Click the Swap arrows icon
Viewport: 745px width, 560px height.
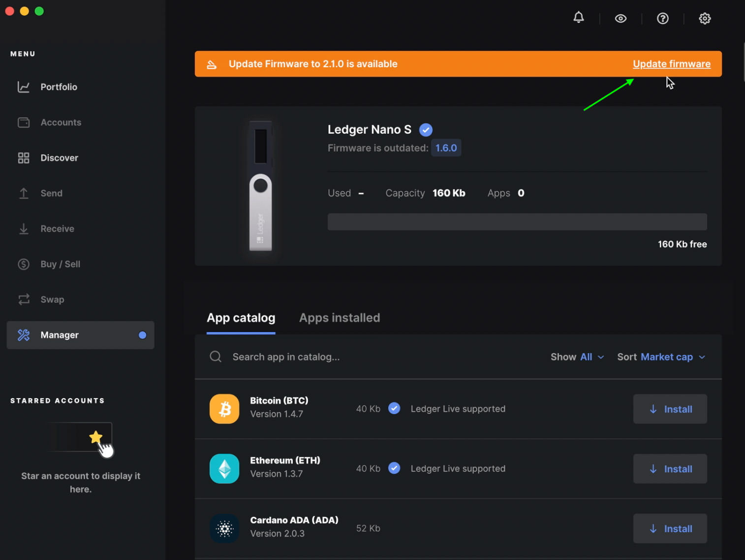[24, 299]
